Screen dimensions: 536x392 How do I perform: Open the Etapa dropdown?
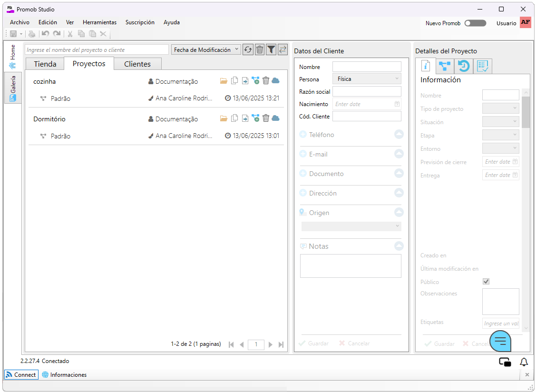(x=501, y=135)
